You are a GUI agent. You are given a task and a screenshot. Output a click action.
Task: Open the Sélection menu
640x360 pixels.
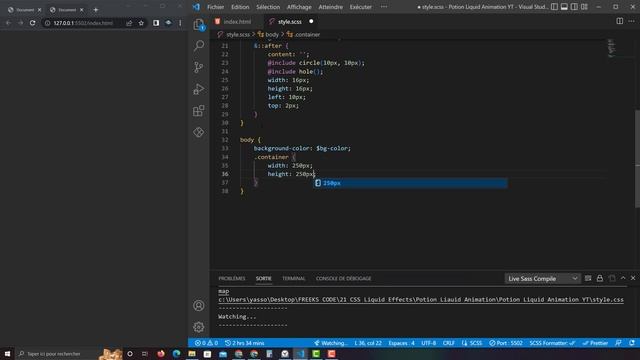[268, 7]
